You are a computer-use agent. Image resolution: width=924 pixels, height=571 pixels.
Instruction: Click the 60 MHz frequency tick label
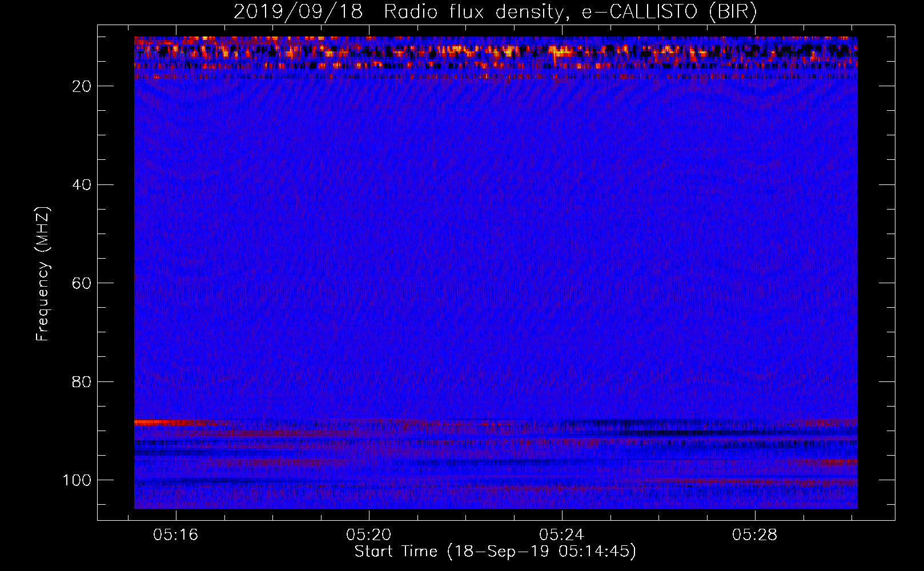(82, 283)
